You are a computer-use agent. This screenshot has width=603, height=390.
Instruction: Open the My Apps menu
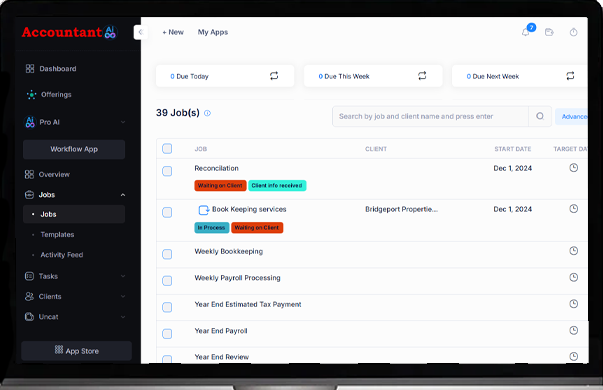[213, 32]
